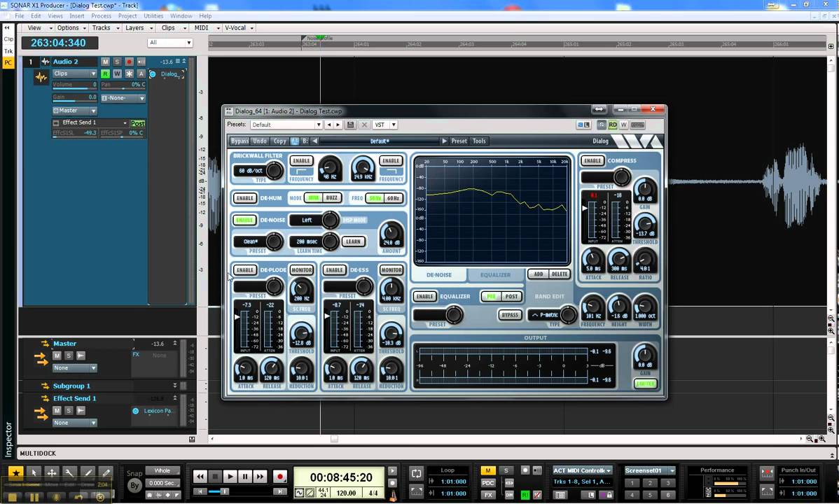Toggle Write automation W in plugin
Viewport: 839px width, 504px height.
coord(623,125)
